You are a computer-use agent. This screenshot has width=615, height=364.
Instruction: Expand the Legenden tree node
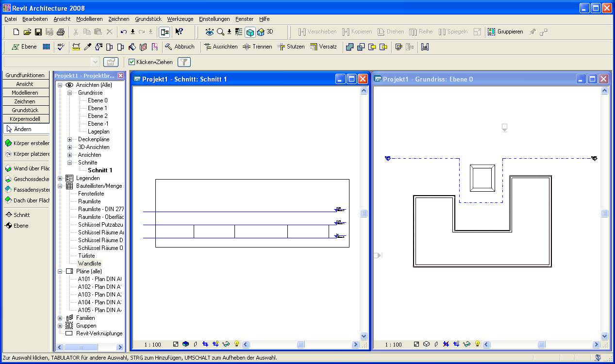point(60,178)
